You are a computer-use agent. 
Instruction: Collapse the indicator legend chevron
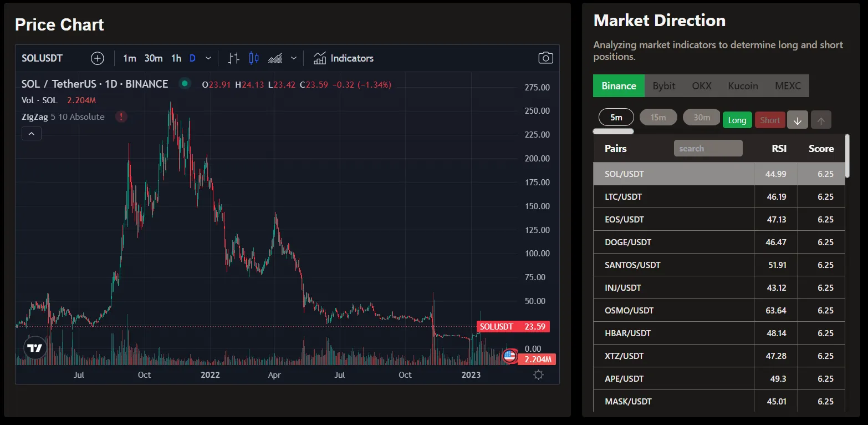pyautogui.click(x=32, y=134)
